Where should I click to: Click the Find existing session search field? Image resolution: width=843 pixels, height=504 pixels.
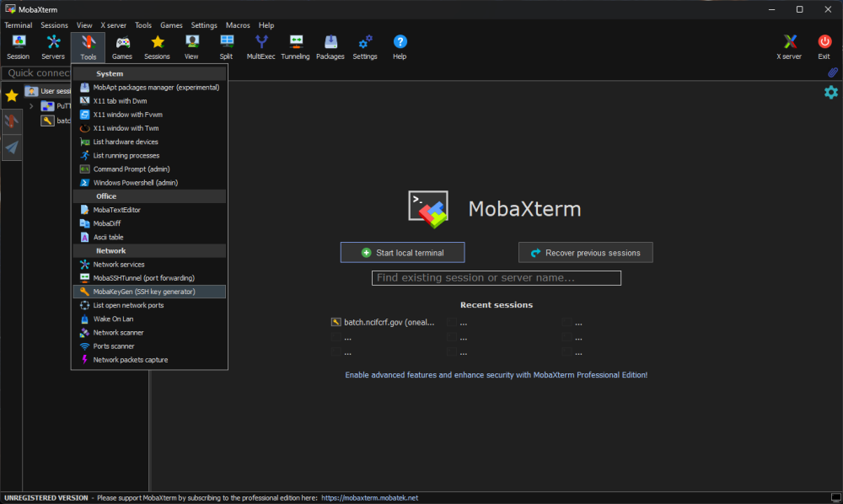pyautogui.click(x=496, y=278)
